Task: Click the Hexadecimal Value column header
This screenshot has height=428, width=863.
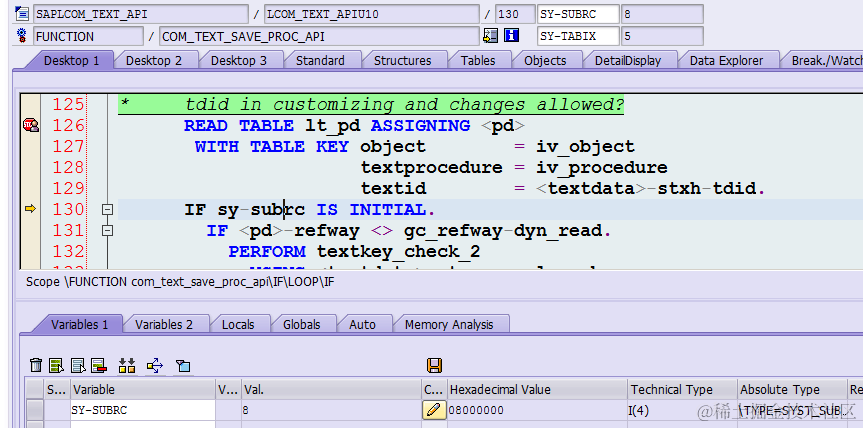Action: point(537,389)
